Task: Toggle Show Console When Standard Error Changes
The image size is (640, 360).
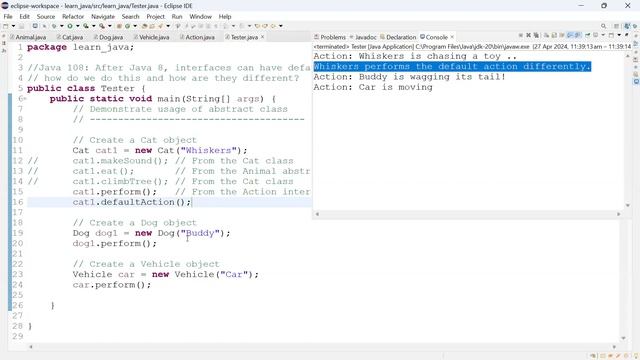Action: point(578,36)
